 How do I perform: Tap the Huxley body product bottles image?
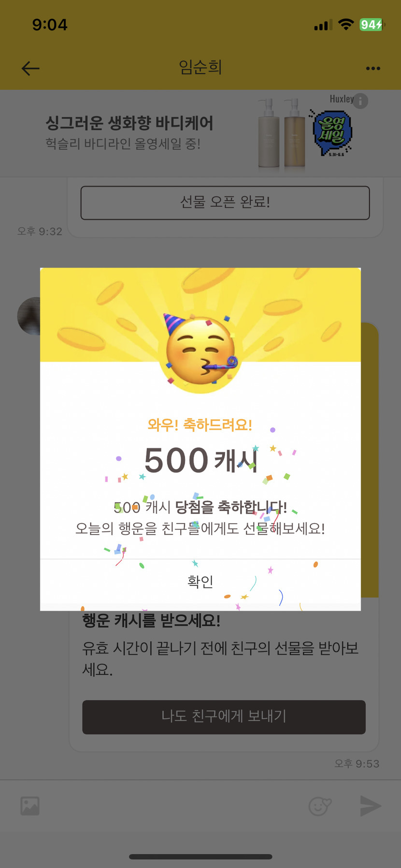tap(282, 133)
